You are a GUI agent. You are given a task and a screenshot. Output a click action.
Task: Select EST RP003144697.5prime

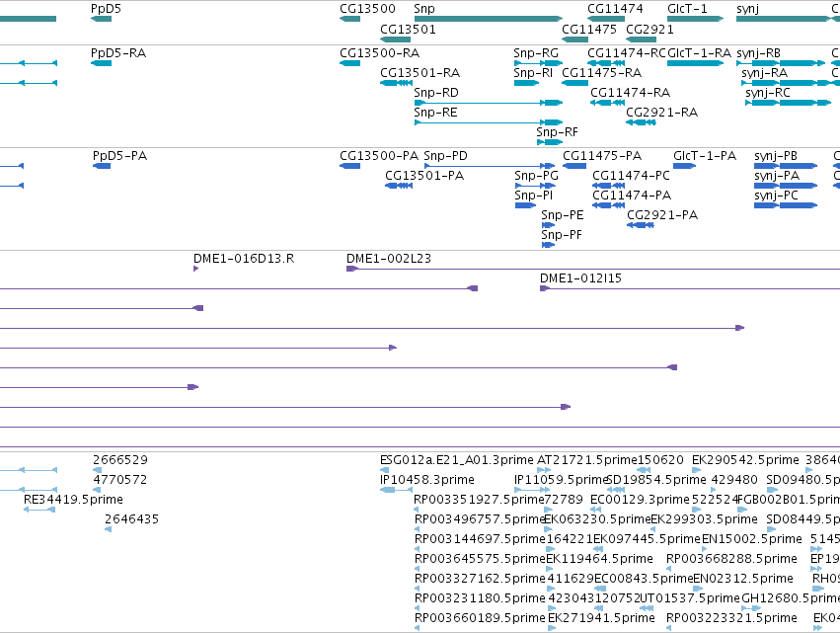click(418, 549)
